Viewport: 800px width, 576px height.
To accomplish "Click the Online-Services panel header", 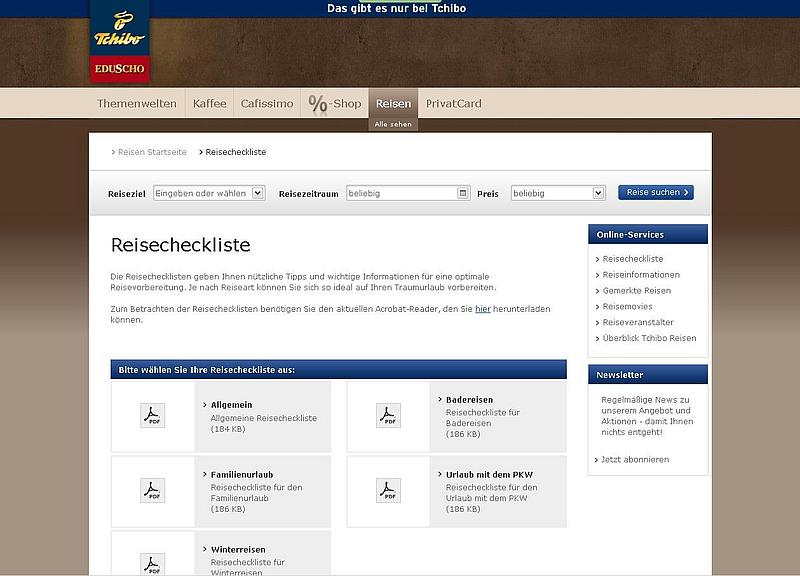I will click(x=648, y=234).
